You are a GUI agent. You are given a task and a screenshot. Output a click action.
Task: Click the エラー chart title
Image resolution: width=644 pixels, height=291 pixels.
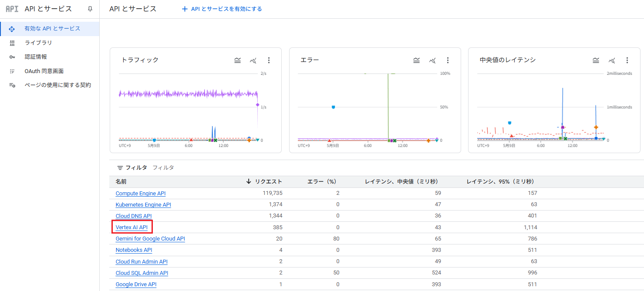[310, 60]
